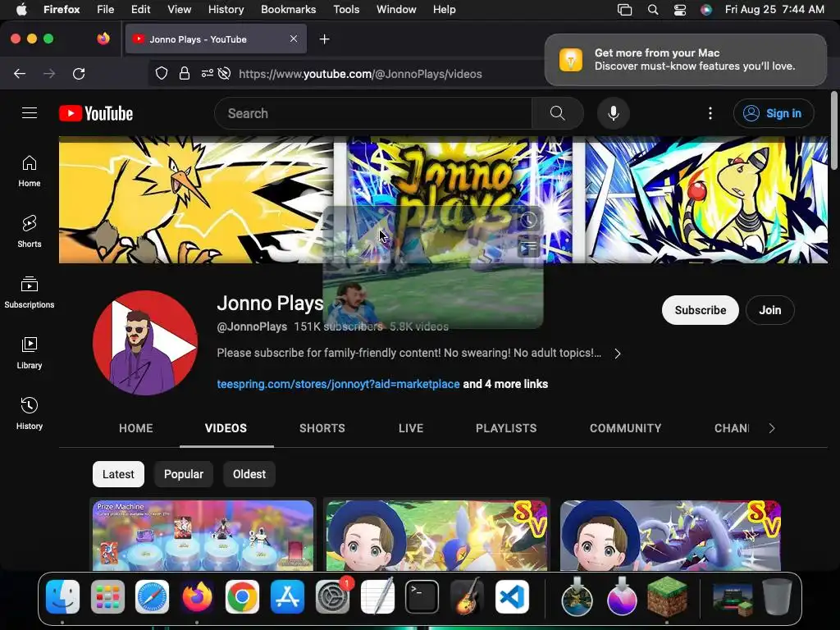
Task: Click the Join membership button
Action: point(769,310)
